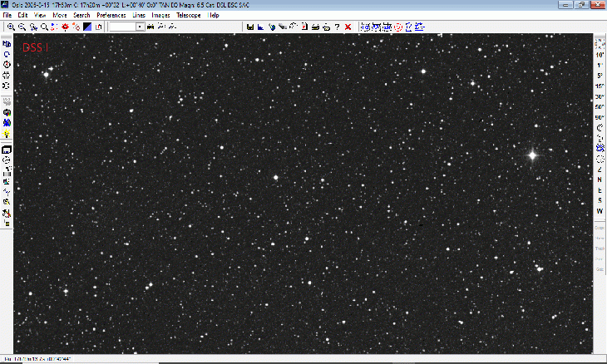The width and height of the screenshot is (607, 364).
Task: Click the red target circle icon
Action: tap(398, 27)
